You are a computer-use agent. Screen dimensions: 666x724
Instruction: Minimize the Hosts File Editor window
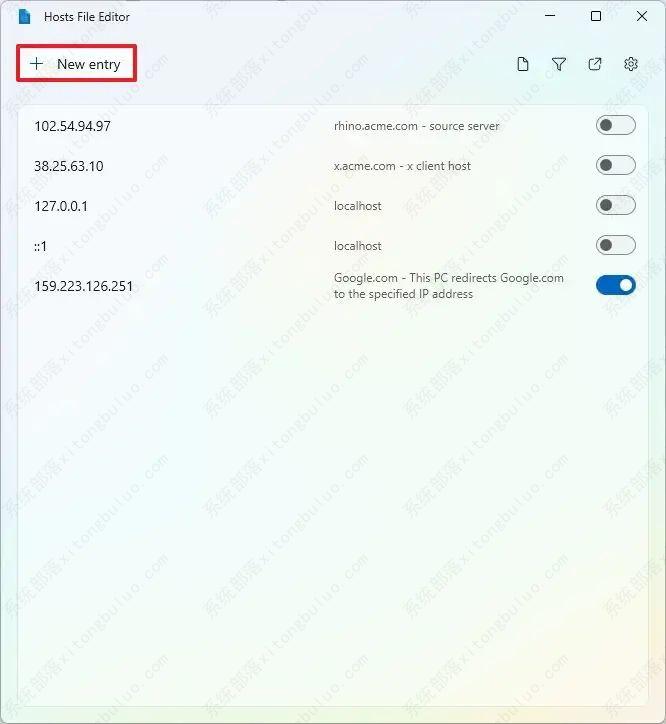[550, 17]
